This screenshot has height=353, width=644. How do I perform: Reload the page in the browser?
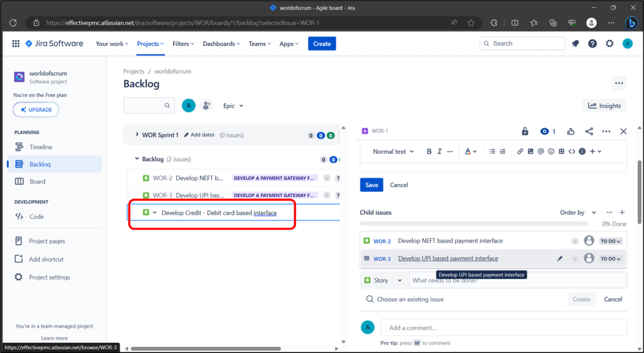click(13, 23)
